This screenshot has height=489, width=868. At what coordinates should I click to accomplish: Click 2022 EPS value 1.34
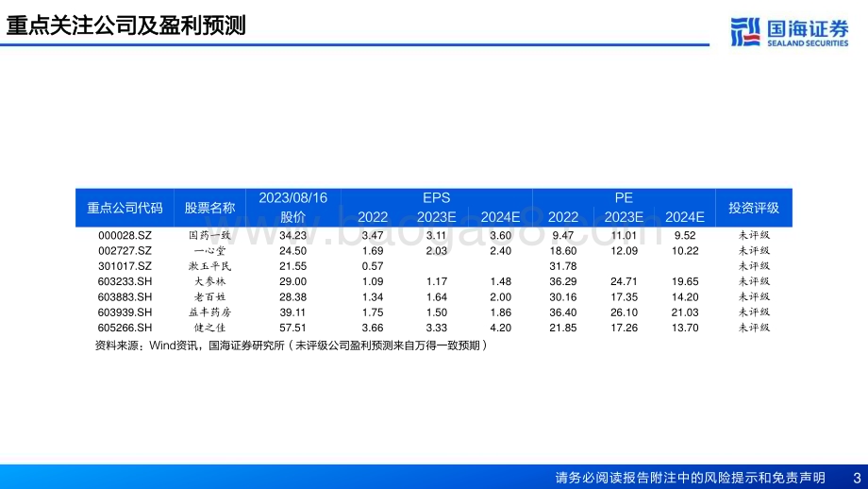point(373,296)
